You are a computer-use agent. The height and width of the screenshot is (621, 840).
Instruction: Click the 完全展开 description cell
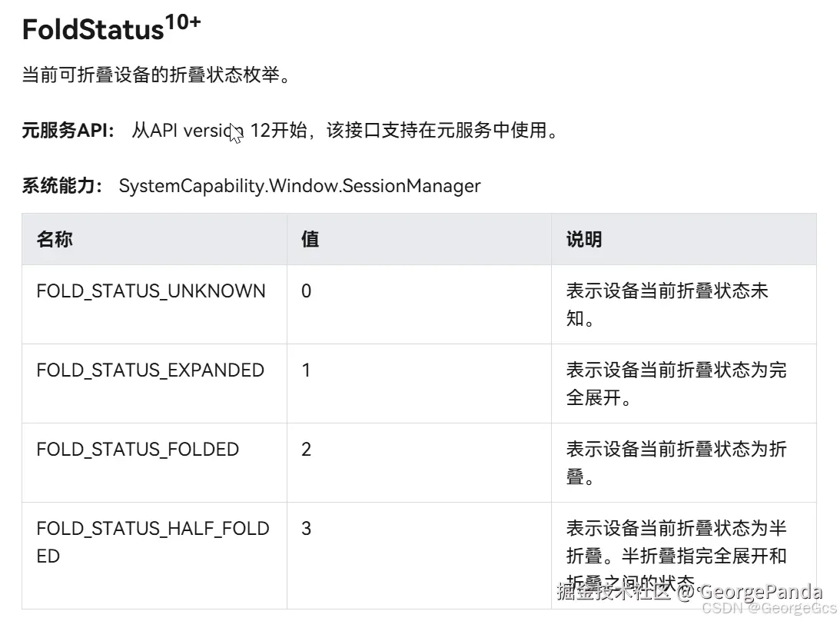676,384
